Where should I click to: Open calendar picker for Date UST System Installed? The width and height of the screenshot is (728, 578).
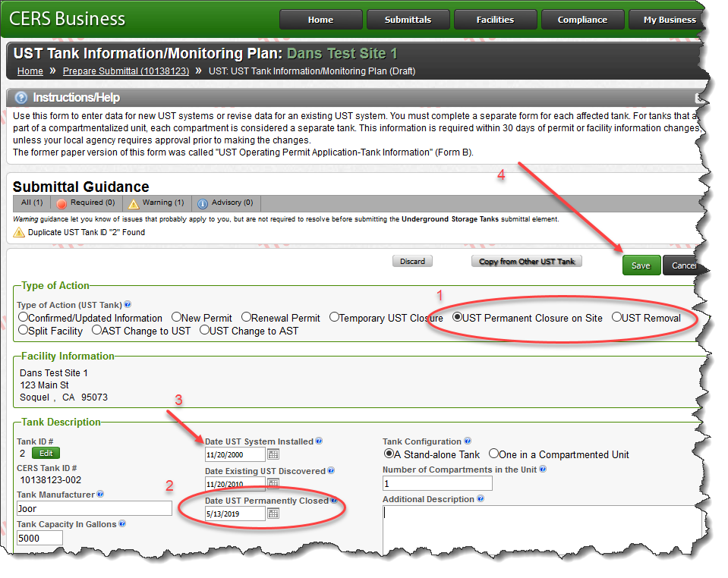(273, 454)
